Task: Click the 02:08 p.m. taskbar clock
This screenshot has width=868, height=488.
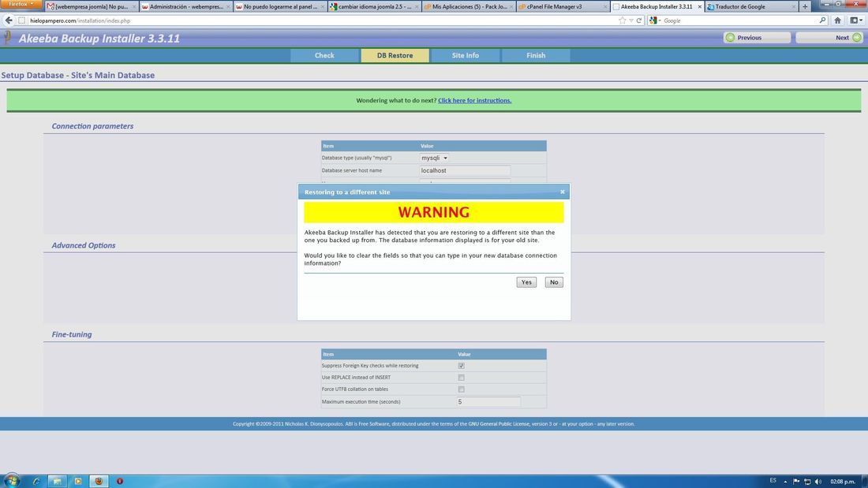Action: coord(843,482)
